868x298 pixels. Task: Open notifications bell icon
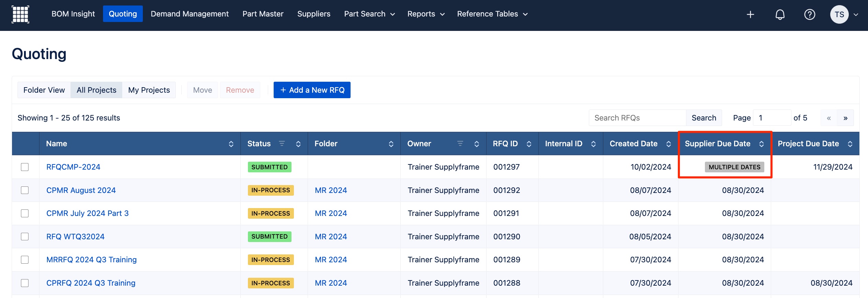coord(780,14)
